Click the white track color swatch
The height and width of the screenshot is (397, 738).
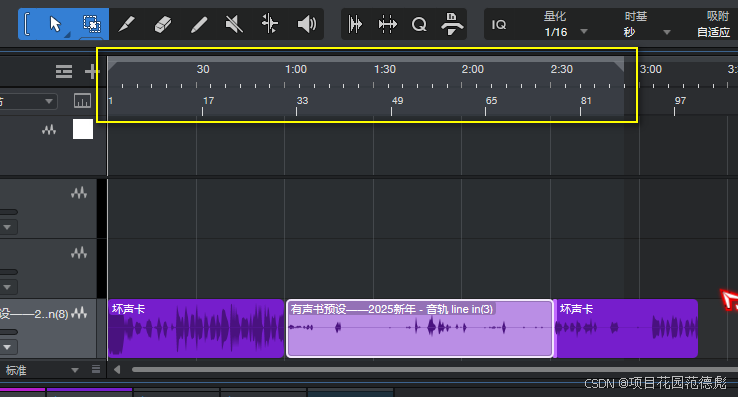(x=83, y=129)
